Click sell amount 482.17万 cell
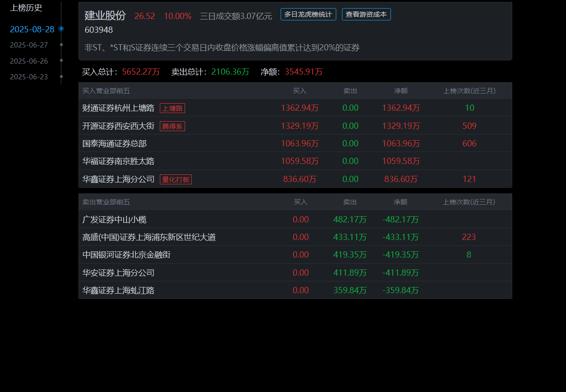 click(350, 219)
